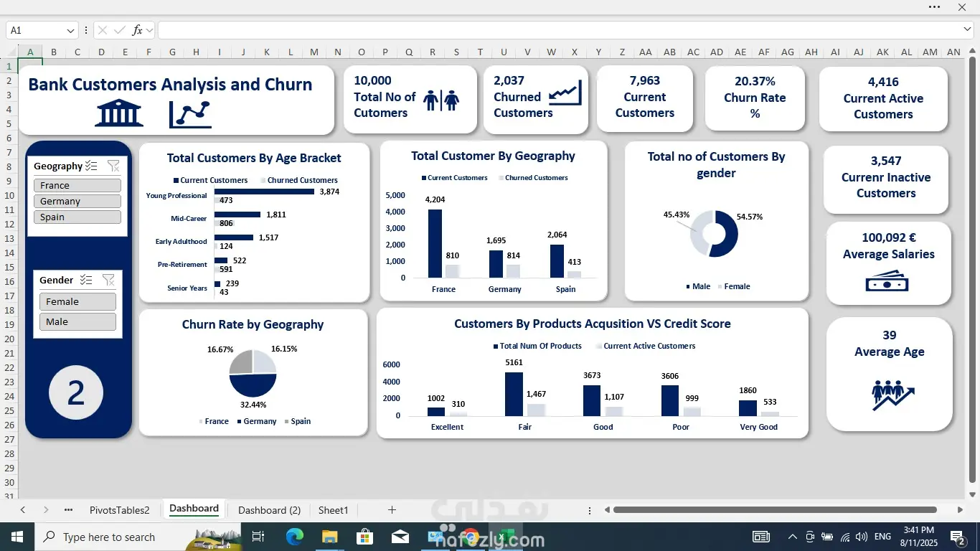
Task: Select France in the Geography slicer
Action: (77, 186)
